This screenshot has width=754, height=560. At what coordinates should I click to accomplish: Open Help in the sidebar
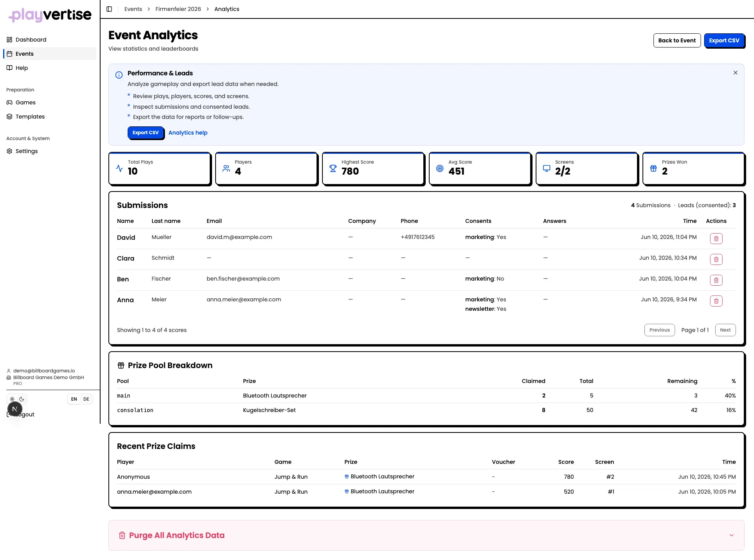pyautogui.click(x=49, y=68)
